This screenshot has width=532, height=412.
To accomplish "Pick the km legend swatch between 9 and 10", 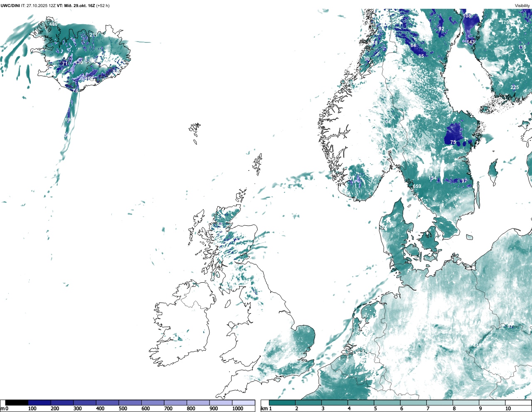I will (492, 402).
